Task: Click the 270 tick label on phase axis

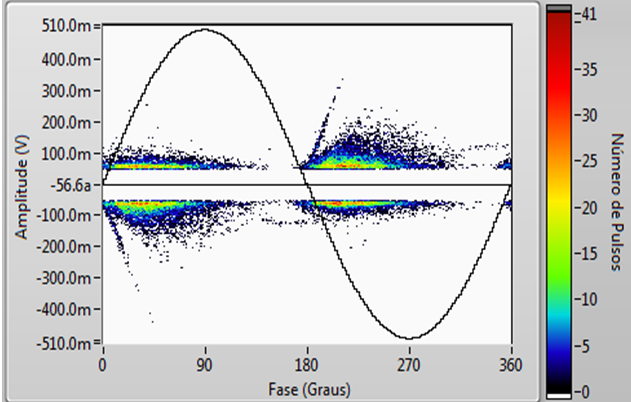Action: [x=408, y=365]
